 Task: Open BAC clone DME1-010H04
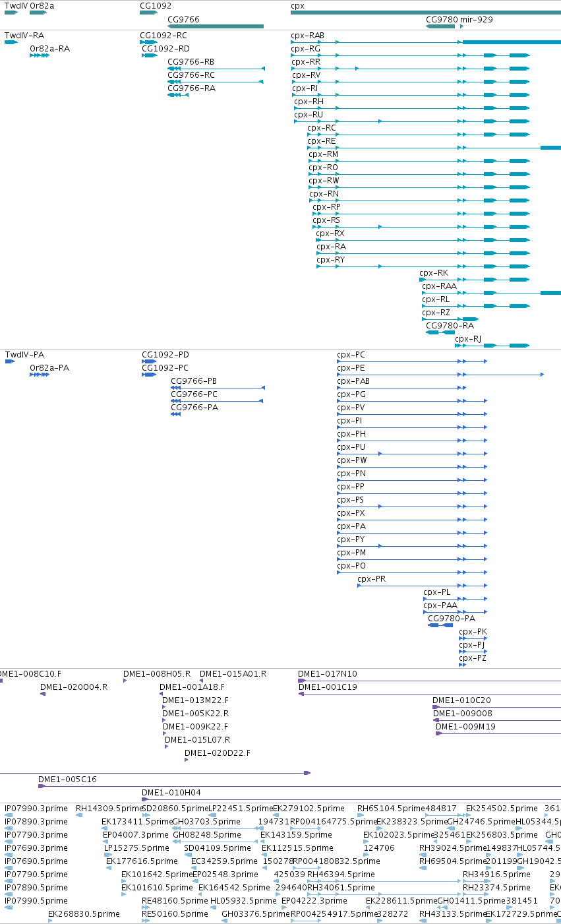[171, 793]
